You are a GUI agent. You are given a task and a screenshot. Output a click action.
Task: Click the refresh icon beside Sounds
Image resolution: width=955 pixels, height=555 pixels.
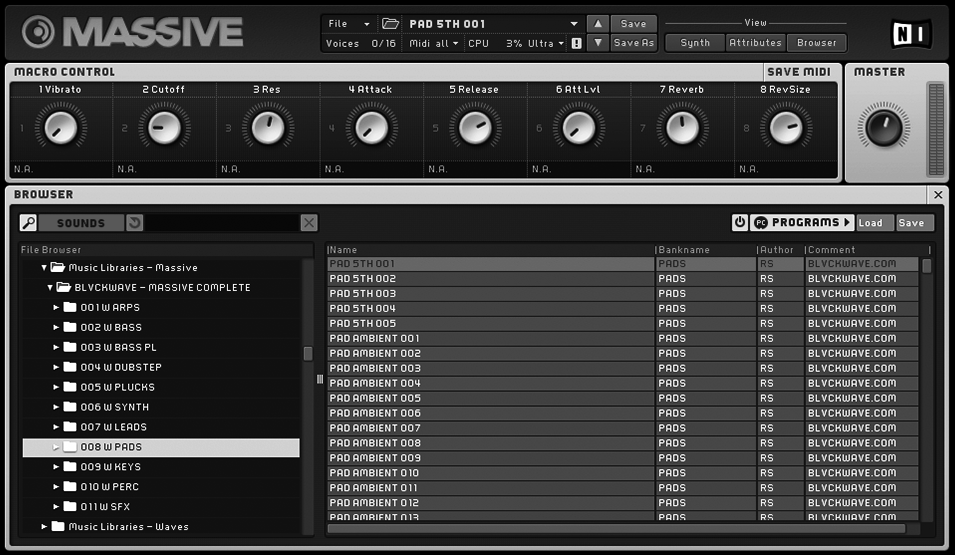pyautogui.click(x=135, y=223)
